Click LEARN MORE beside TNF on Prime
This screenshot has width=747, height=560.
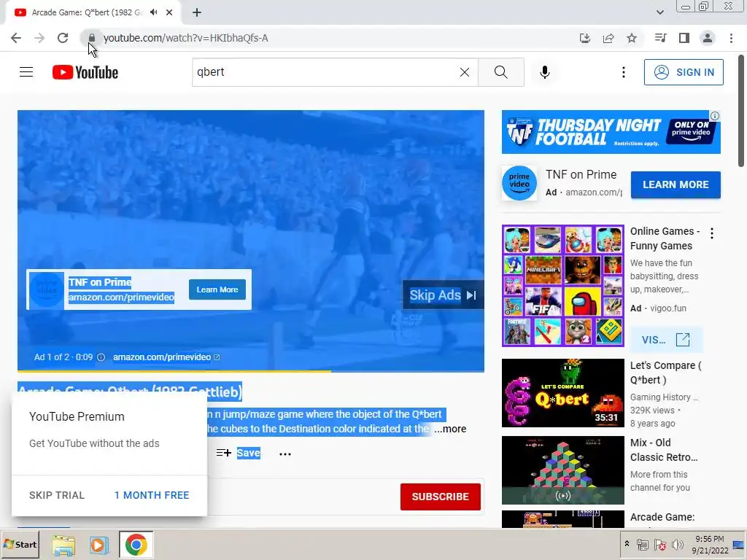[x=676, y=184]
